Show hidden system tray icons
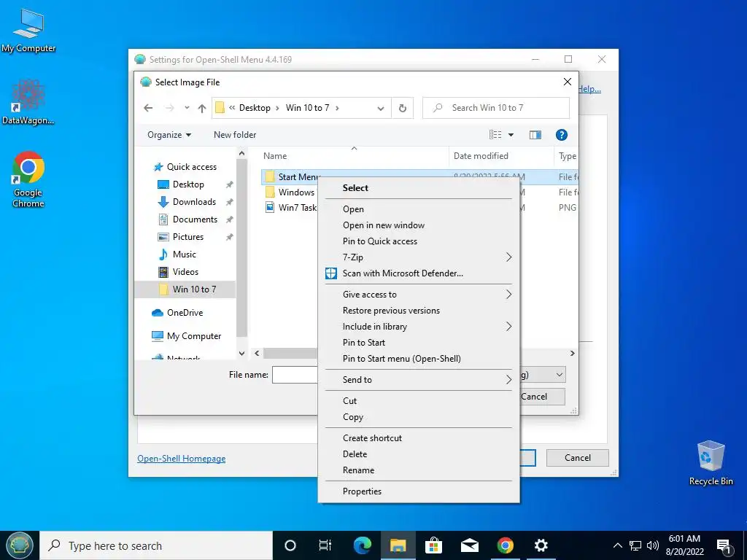 [617, 545]
